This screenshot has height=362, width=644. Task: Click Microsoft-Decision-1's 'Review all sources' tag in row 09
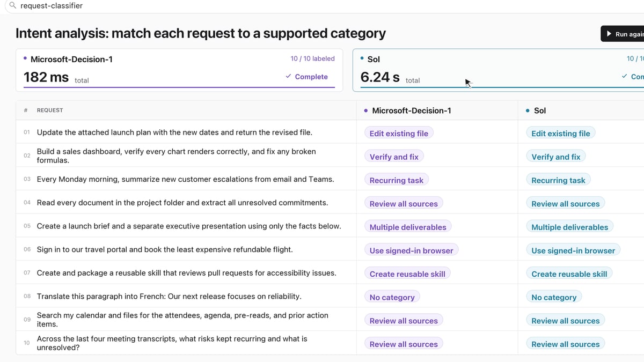click(x=404, y=321)
